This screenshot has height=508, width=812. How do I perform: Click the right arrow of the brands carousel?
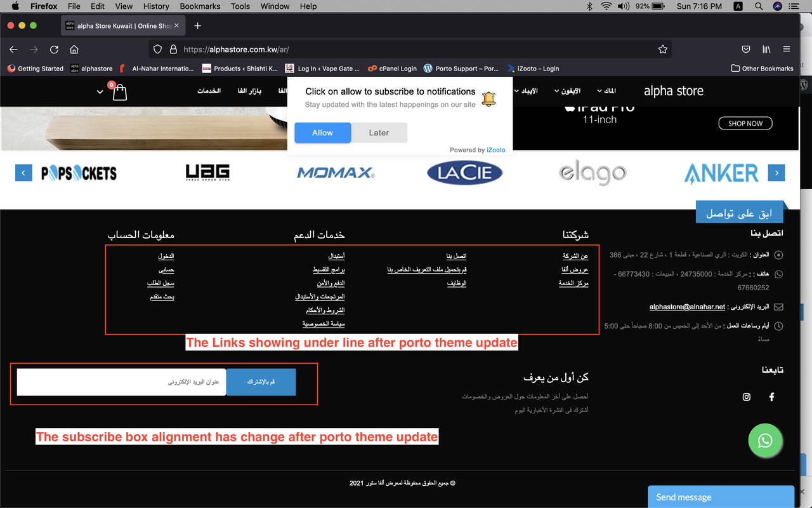pos(776,172)
